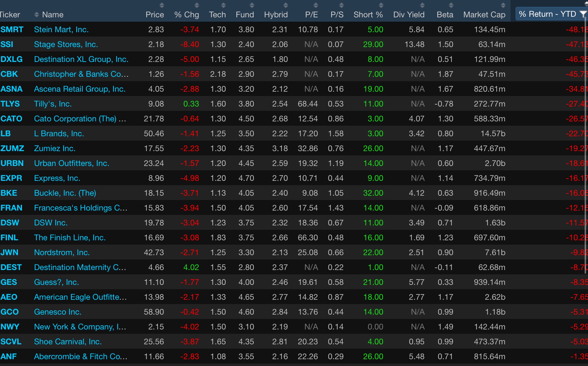Open ticker BKE

coord(9,193)
